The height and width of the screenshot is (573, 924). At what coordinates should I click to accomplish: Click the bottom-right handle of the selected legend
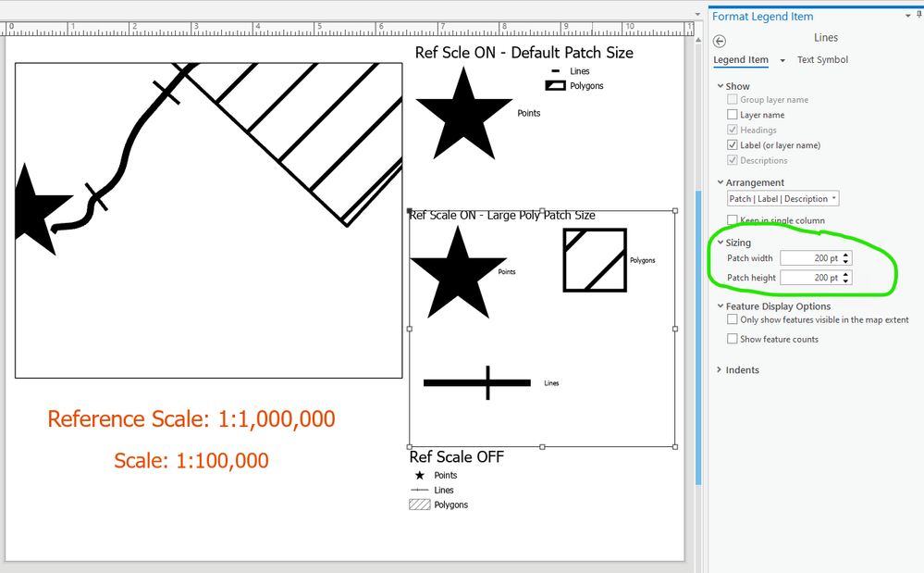click(675, 447)
